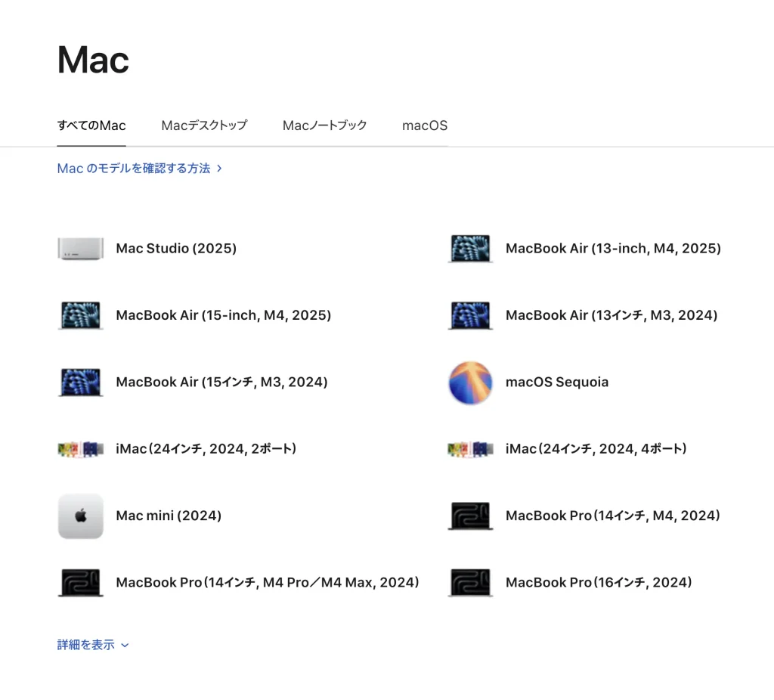Select the すべてのMac tab
Image resolution: width=774 pixels, height=700 pixels.
(91, 125)
